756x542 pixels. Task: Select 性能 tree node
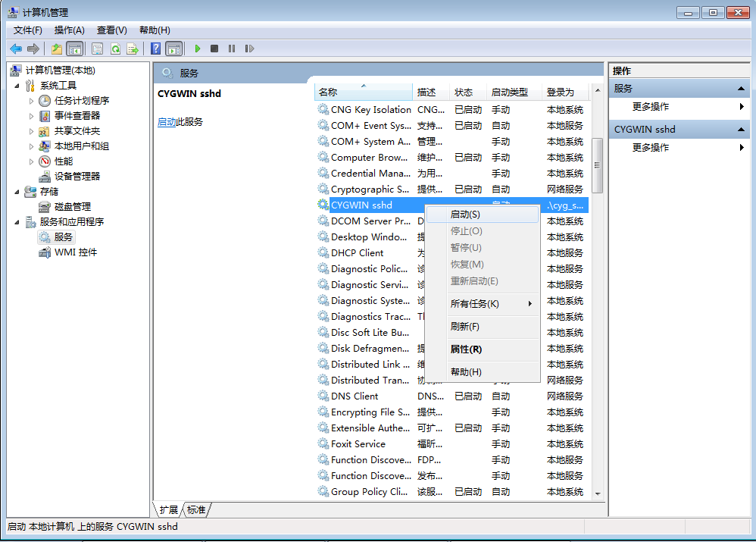(x=64, y=161)
